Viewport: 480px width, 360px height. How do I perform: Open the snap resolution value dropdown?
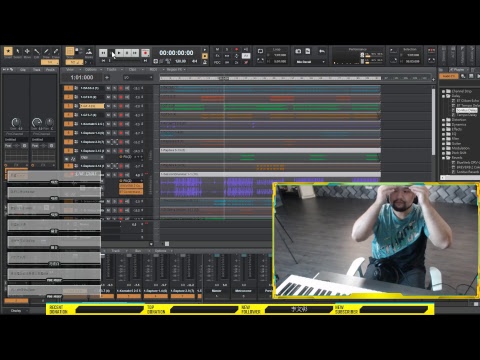pos(74,62)
